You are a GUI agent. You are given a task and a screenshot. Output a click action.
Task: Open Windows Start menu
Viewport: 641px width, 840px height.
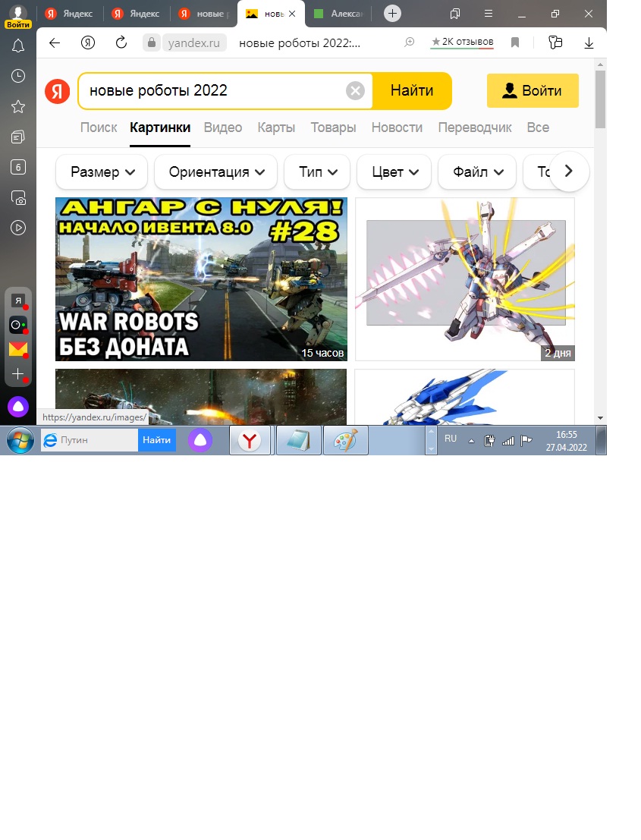pos(20,440)
